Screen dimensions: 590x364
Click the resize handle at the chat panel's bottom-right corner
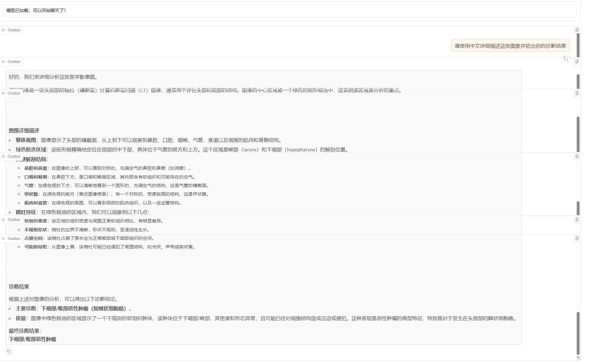coord(578,358)
